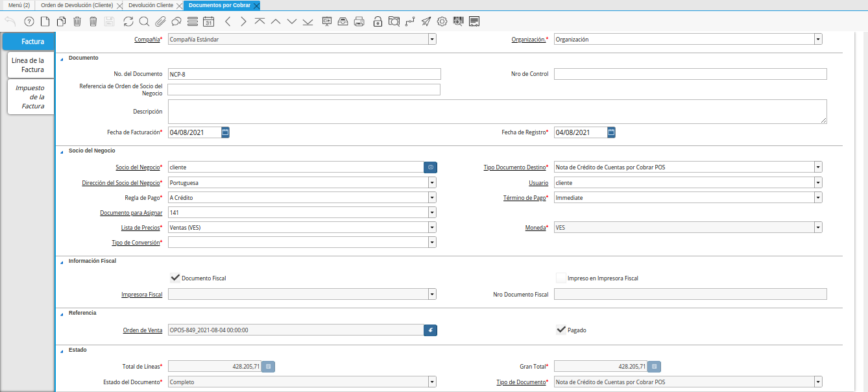Open the Lista de Precios dropdown

coord(432,227)
